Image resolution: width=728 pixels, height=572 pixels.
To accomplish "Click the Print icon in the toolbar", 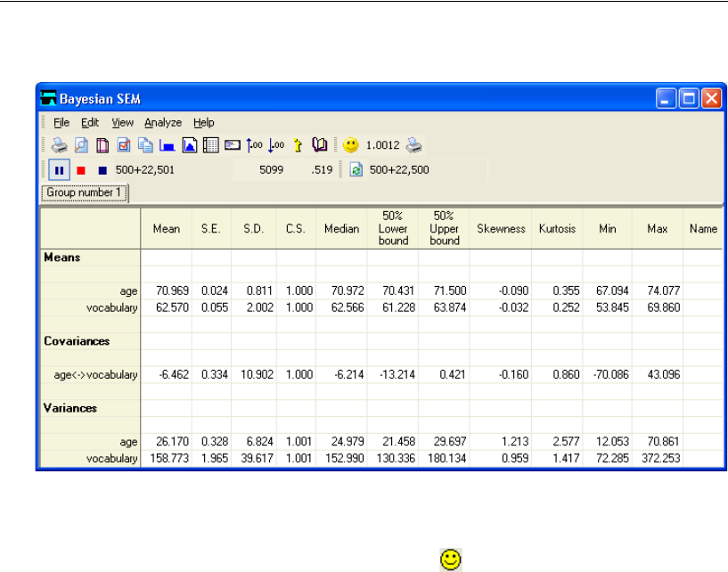I will coord(59,145).
